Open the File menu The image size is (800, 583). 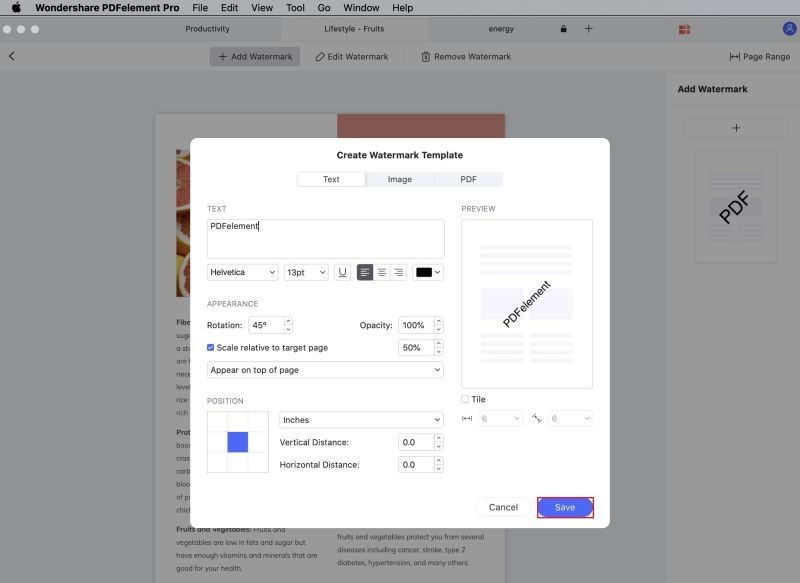[x=200, y=8]
